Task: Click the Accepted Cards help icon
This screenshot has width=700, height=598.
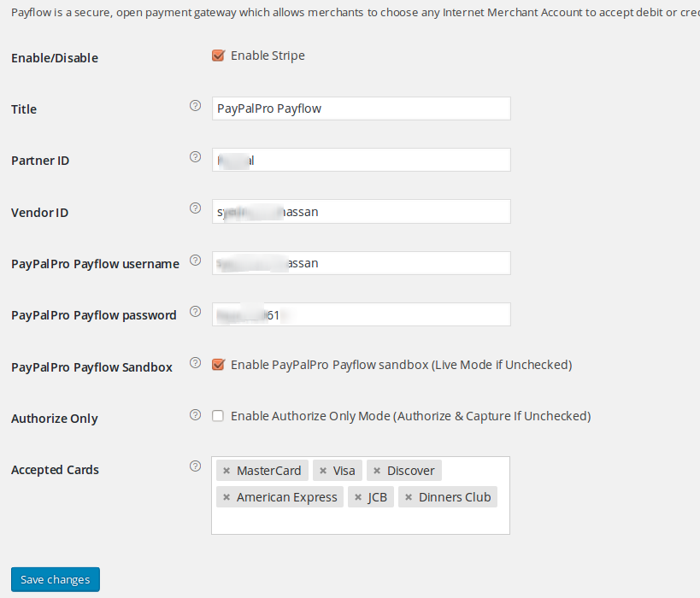Action: [195, 466]
